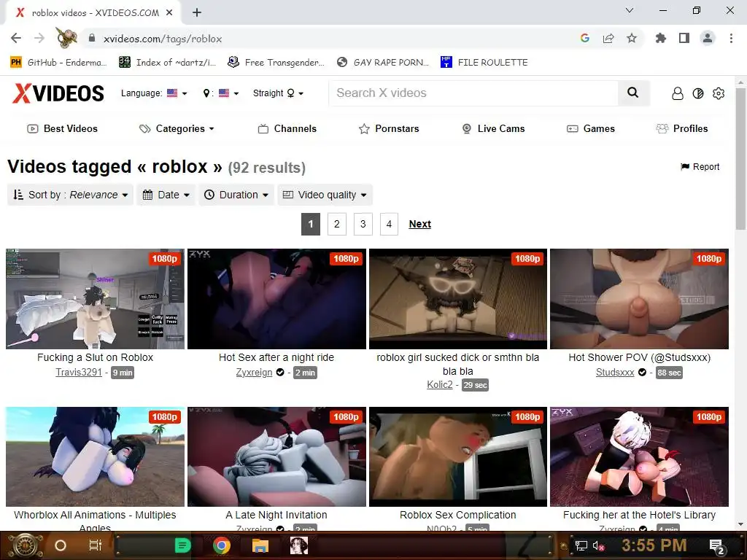Close the current browser tab
This screenshot has height=560, width=747.
[x=169, y=13]
